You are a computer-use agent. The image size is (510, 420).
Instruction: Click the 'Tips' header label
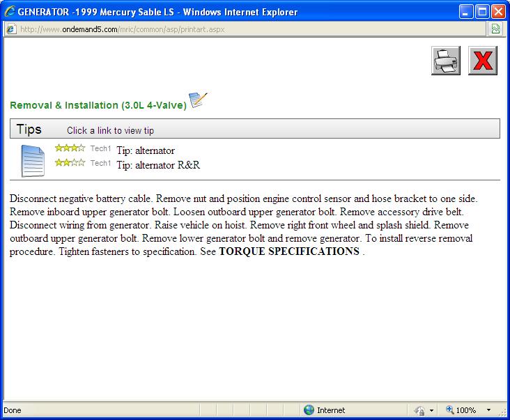(x=29, y=129)
